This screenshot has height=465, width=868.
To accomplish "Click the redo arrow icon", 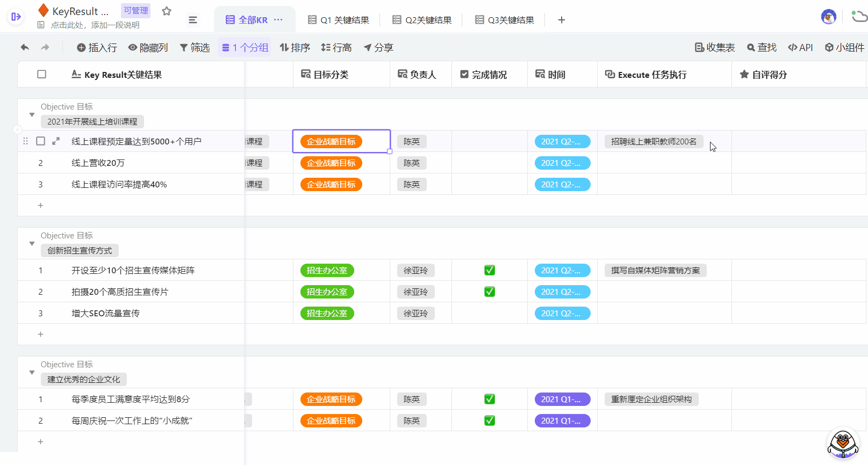I will pyautogui.click(x=45, y=47).
